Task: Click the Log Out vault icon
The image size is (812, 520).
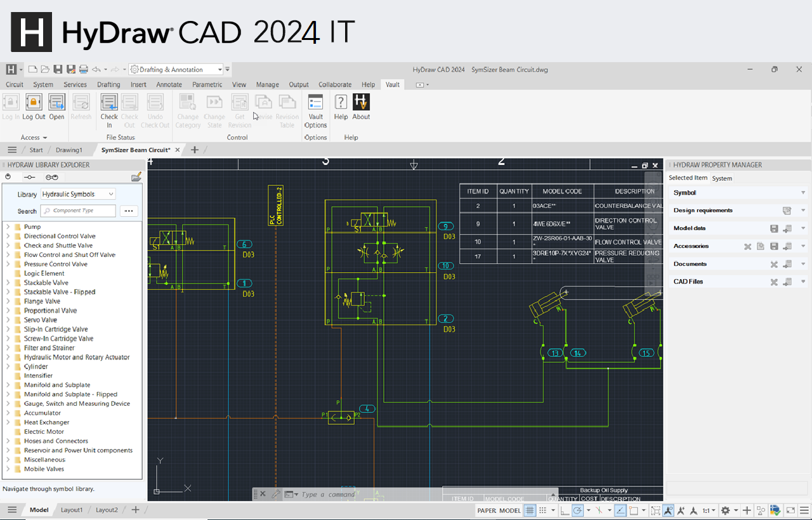Action: pos(34,102)
